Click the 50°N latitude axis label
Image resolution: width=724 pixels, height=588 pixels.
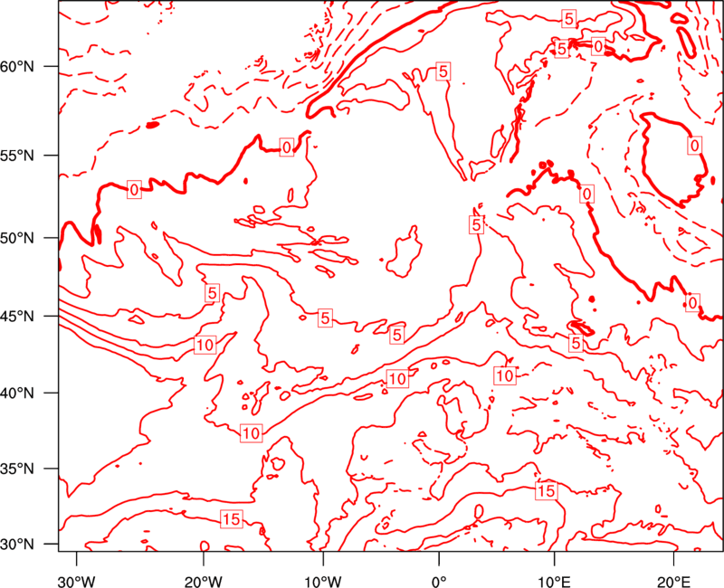coord(17,238)
